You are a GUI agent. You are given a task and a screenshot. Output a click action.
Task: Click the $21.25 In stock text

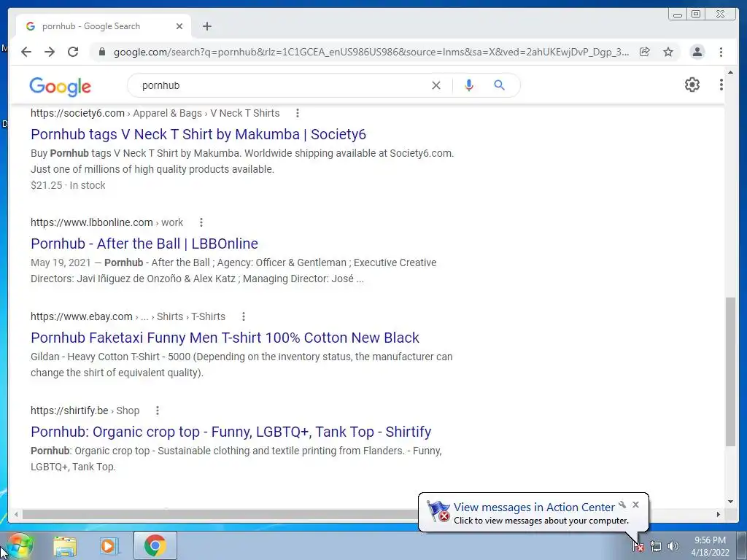[x=68, y=185]
